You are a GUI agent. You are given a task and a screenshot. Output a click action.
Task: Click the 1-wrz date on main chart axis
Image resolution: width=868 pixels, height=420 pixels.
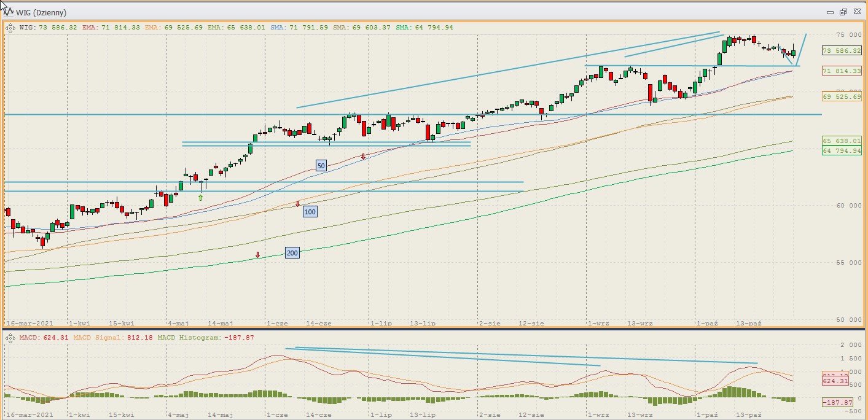[x=597, y=322]
